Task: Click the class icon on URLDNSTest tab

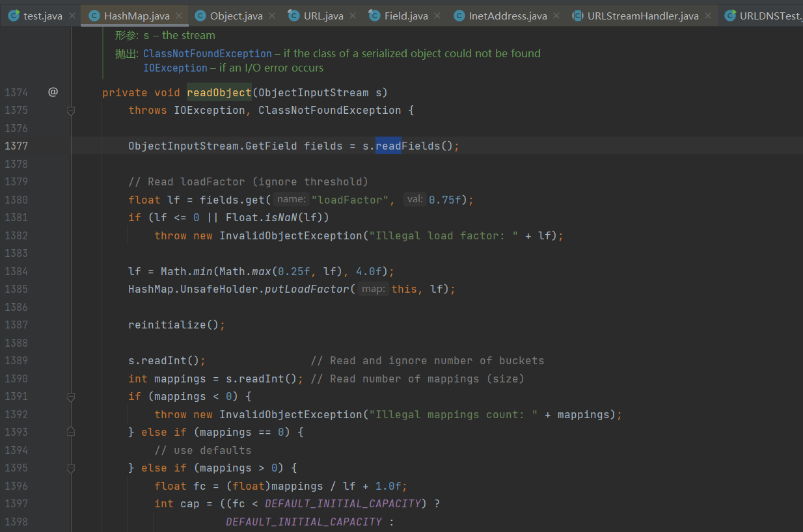Action: click(730, 16)
